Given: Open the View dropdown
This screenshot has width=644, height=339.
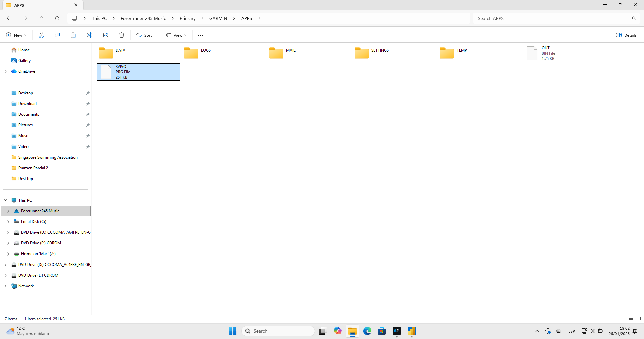Looking at the screenshot, I should pos(176,35).
